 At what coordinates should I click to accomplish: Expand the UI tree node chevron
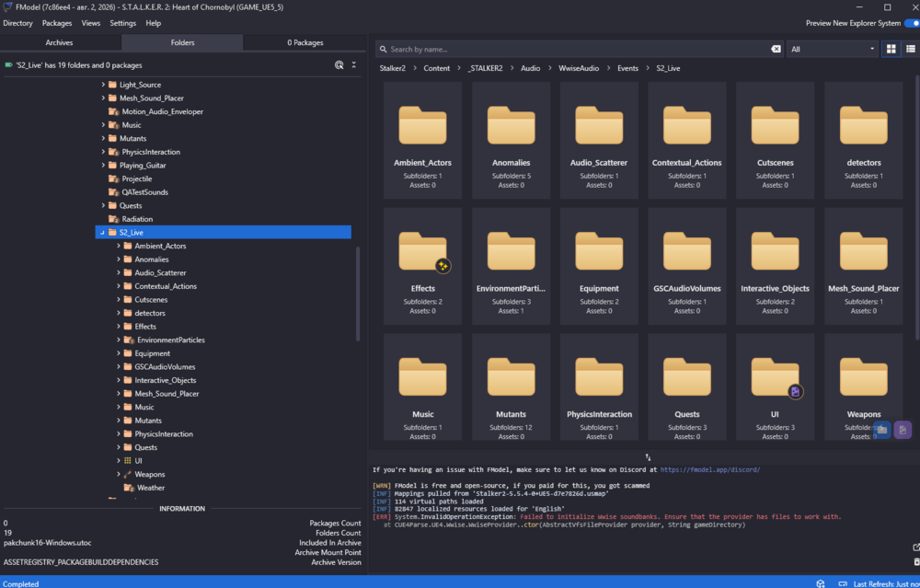119,461
